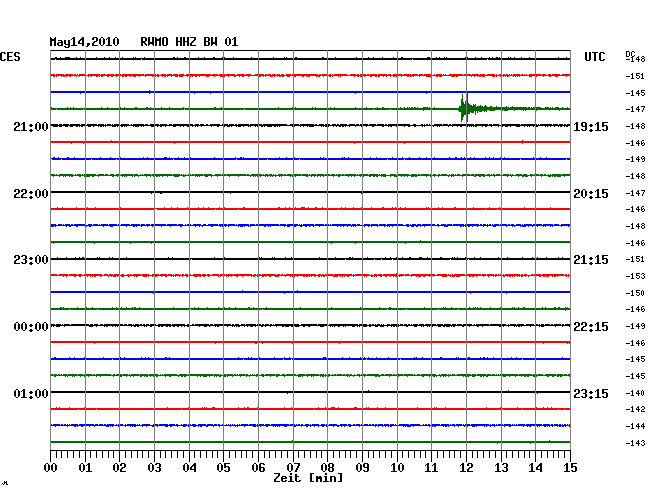The height and width of the screenshot is (494, 650).
Task: Pick minute 13 on the Zeit axis
Action: click(501, 467)
